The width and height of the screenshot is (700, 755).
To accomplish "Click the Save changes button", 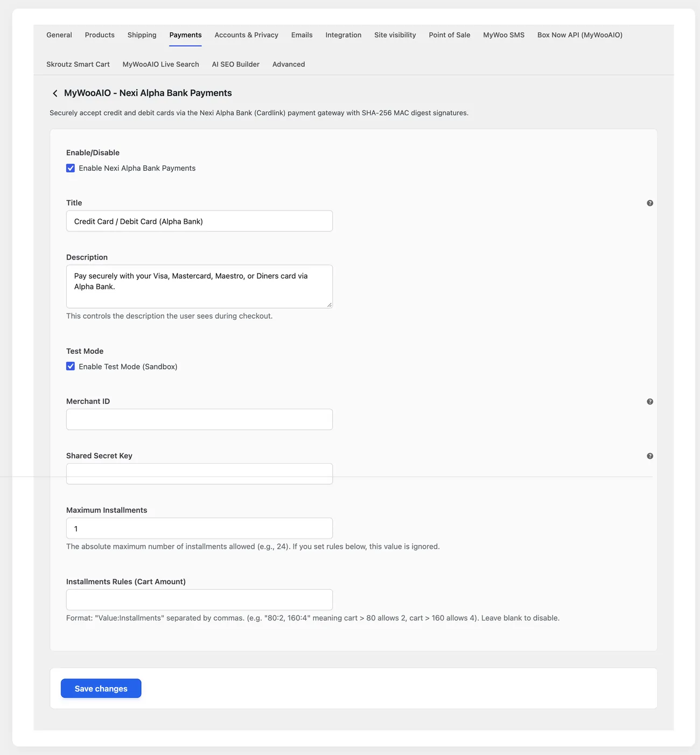I will point(101,688).
